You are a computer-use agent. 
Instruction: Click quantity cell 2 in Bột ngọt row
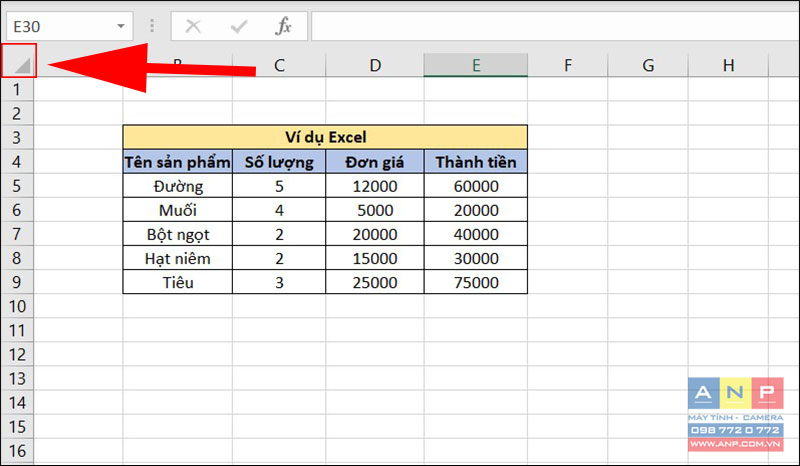[x=279, y=234]
